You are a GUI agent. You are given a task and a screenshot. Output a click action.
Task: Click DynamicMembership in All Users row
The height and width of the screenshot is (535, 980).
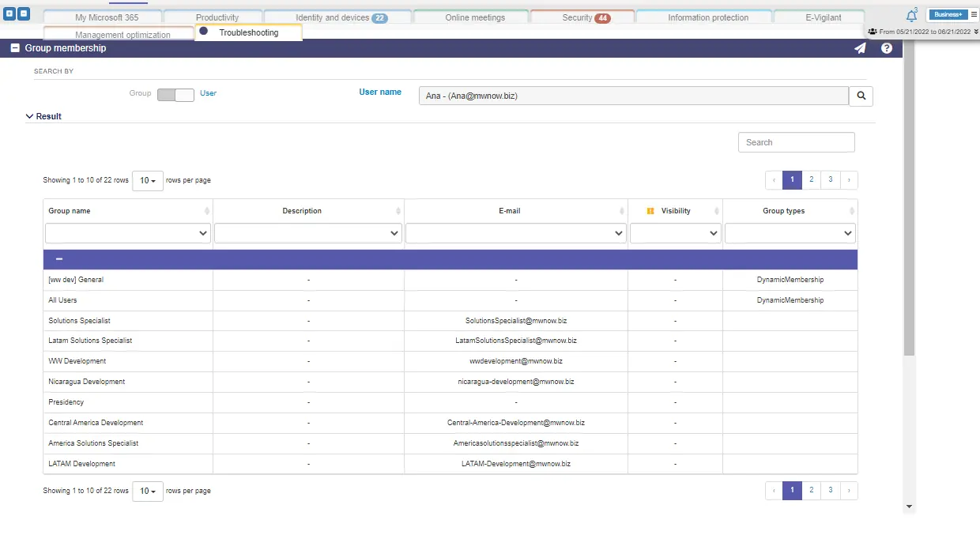pos(790,300)
